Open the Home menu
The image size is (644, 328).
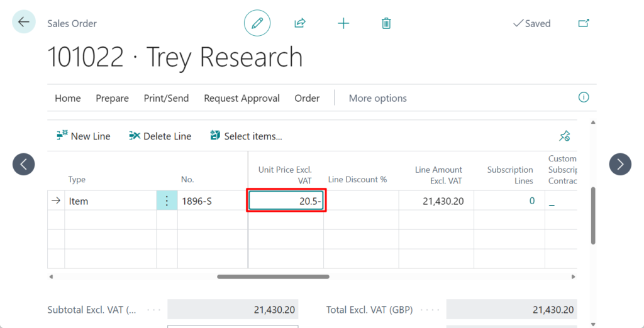(67, 98)
